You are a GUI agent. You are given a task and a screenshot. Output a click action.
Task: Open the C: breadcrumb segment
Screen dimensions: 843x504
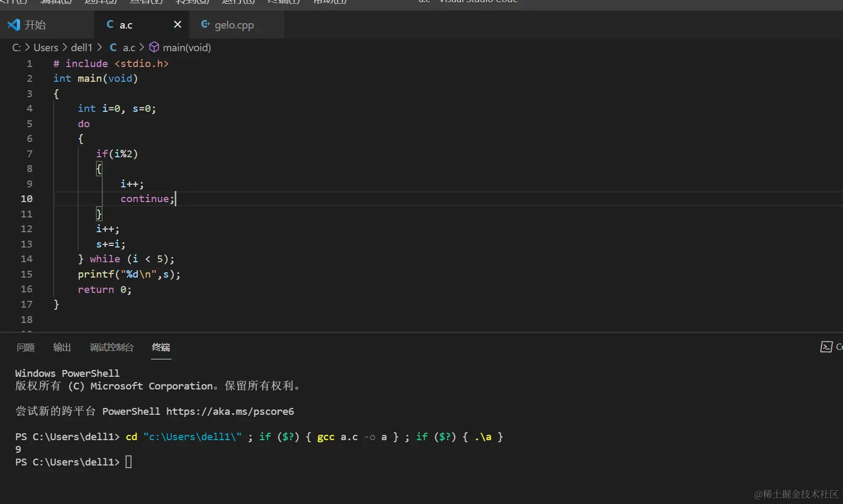[16, 47]
